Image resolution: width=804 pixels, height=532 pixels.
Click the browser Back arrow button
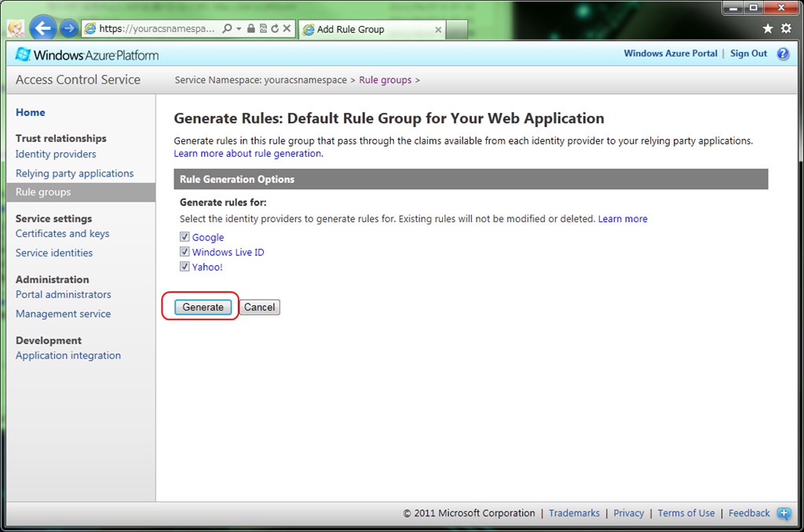tap(42, 29)
